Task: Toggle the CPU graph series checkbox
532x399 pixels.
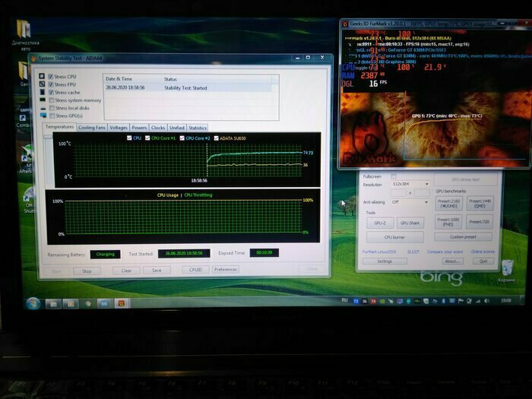Action: (129, 138)
